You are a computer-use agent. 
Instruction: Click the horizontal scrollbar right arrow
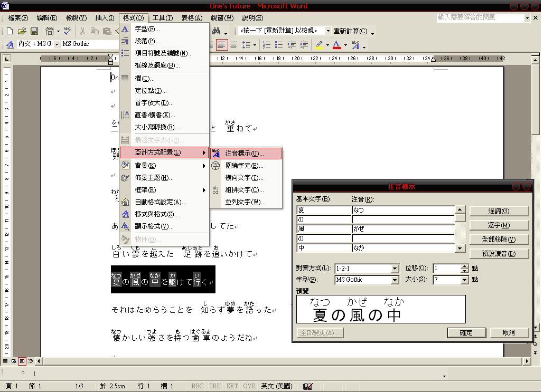tap(527, 361)
